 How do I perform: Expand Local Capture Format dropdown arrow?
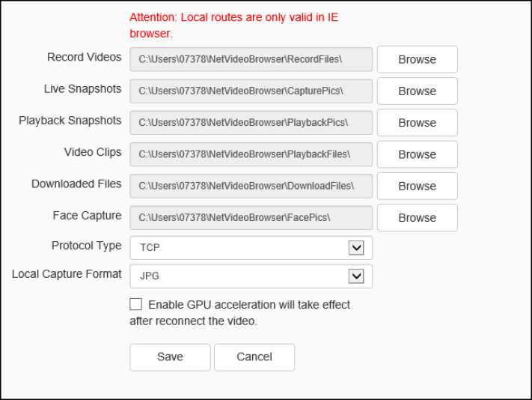pos(356,276)
